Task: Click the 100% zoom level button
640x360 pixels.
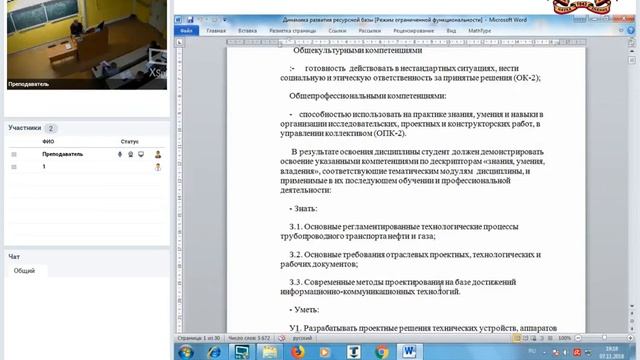Action: point(564,338)
